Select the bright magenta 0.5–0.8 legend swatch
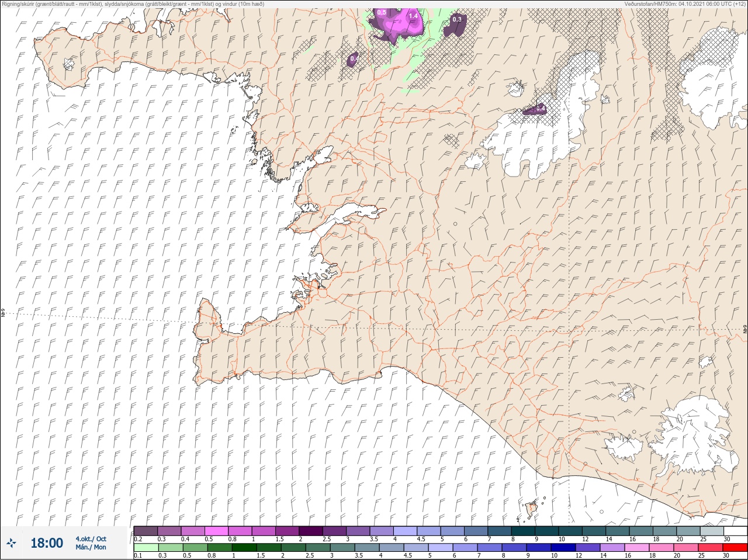This screenshot has width=748, height=560. [217, 531]
